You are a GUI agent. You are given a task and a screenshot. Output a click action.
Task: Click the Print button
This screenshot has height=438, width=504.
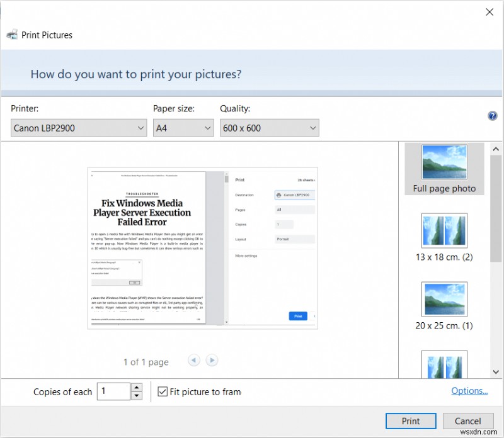411,421
